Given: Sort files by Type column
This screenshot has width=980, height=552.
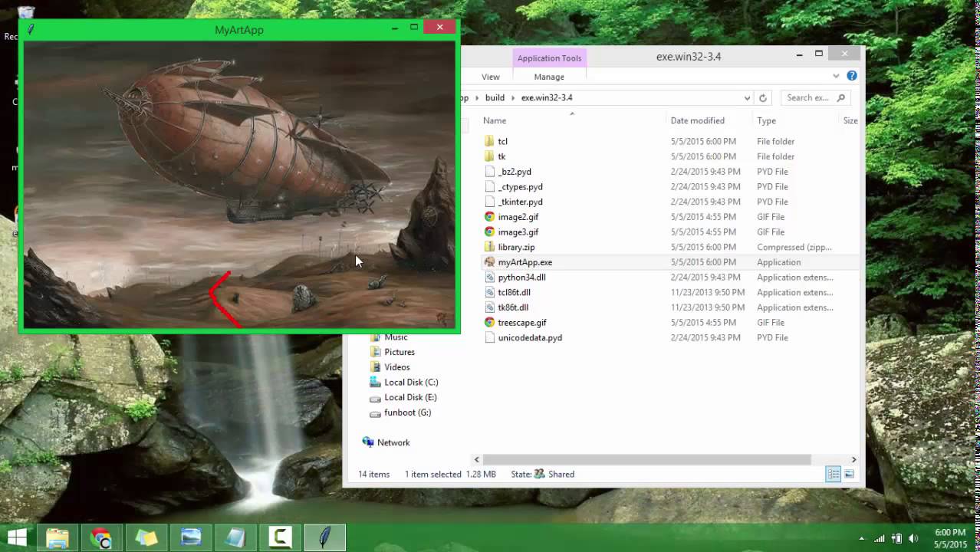Looking at the screenshot, I should point(766,120).
